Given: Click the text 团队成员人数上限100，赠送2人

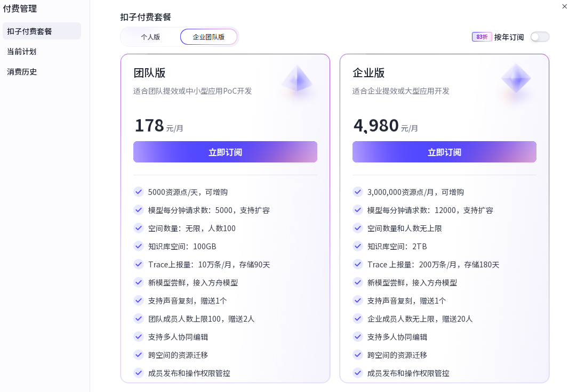Looking at the screenshot, I should click(x=202, y=319).
